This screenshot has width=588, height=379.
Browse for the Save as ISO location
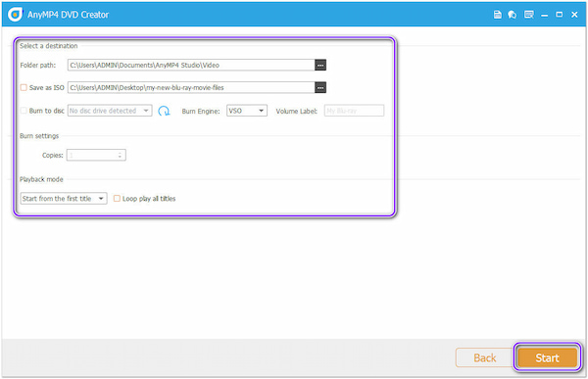(320, 87)
